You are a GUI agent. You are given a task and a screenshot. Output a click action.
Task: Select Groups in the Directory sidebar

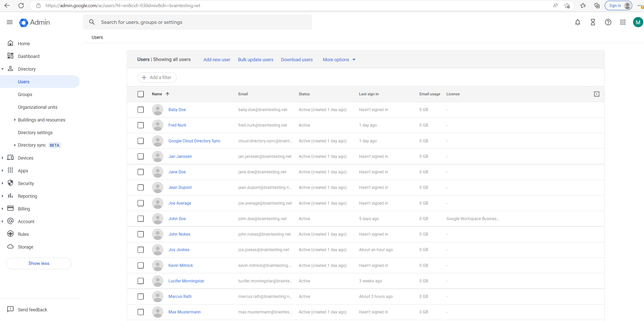click(x=25, y=94)
